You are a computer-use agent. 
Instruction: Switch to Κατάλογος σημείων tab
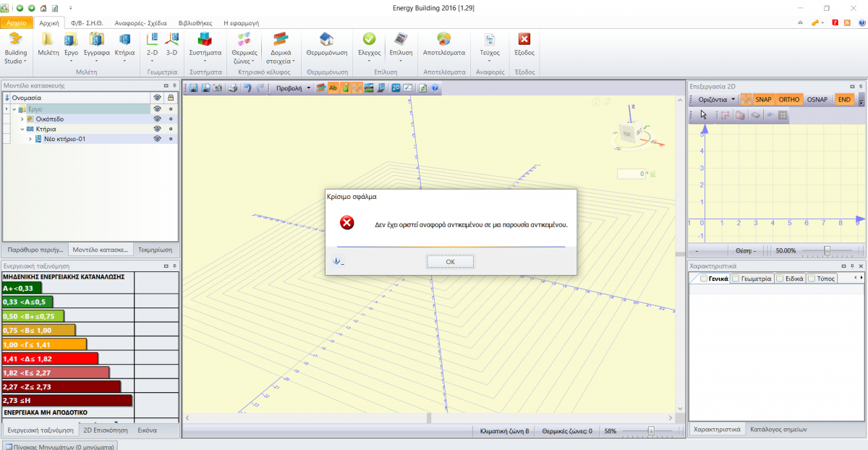coord(778,429)
